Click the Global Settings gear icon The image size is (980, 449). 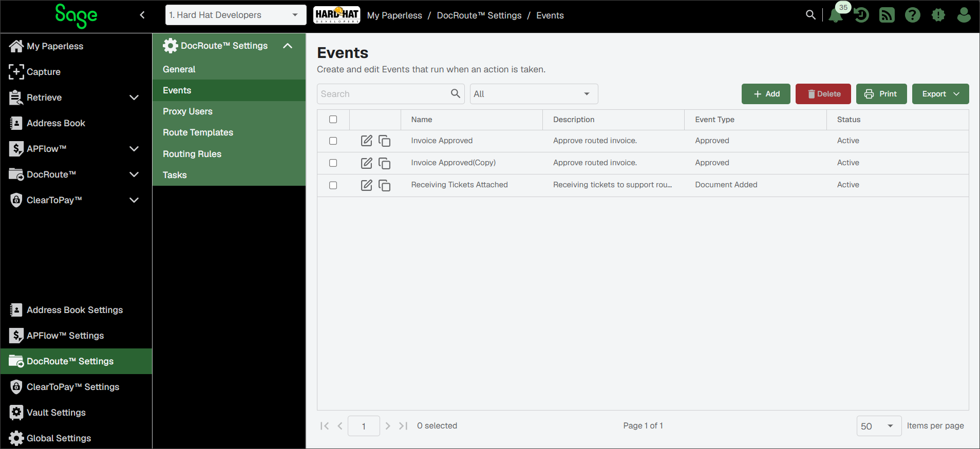(16, 438)
